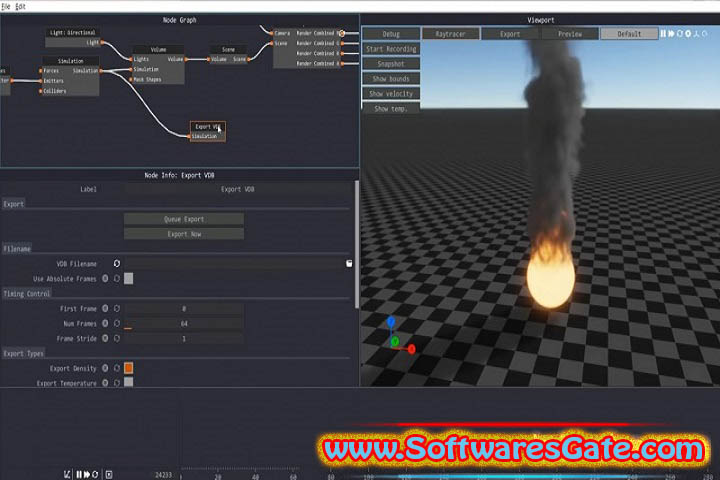Select the Scene node title

(x=228, y=50)
